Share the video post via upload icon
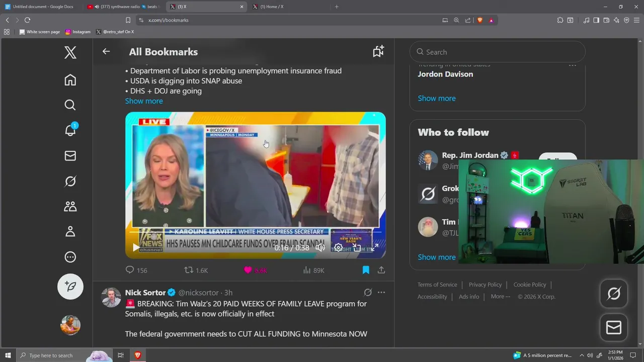 coord(381,270)
